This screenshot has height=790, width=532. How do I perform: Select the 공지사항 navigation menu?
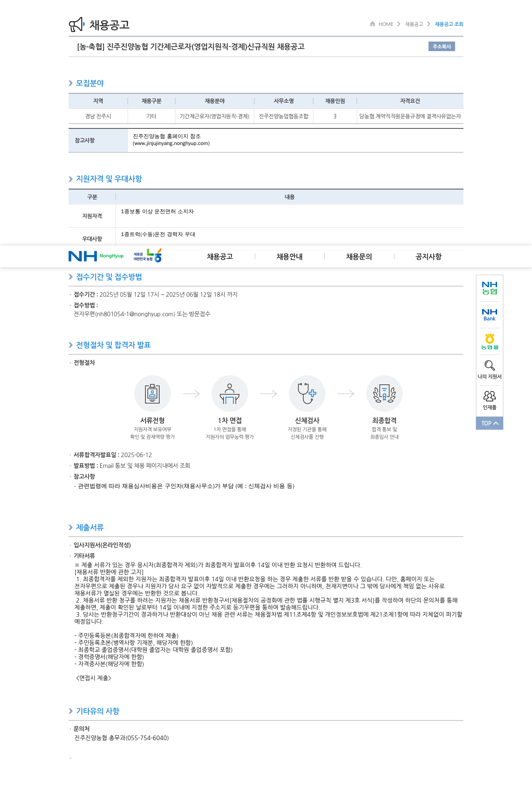(x=429, y=256)
